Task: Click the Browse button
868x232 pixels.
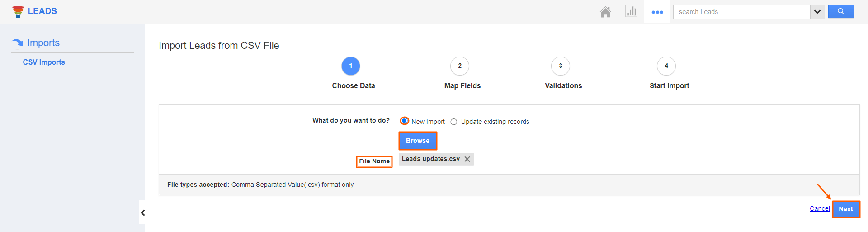Action: click(418, 141)
